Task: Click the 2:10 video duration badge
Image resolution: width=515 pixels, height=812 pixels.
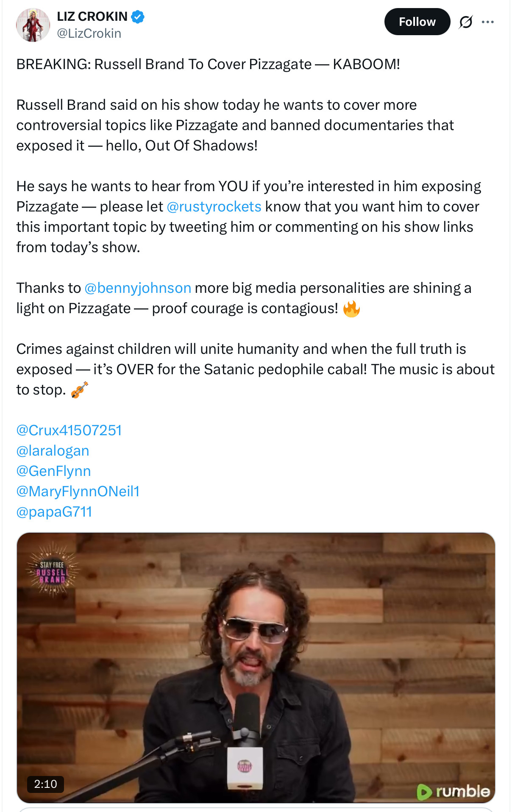Action: (45, 784)
